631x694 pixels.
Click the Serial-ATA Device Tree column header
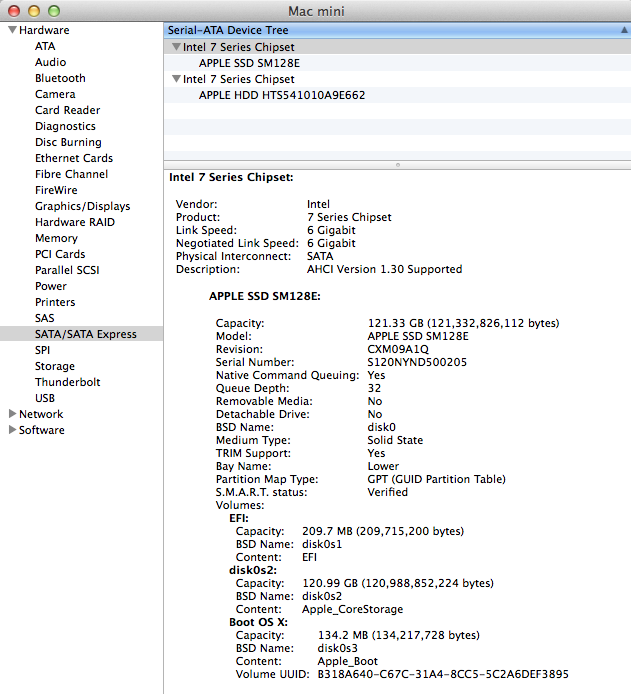(x=397, y=30)
